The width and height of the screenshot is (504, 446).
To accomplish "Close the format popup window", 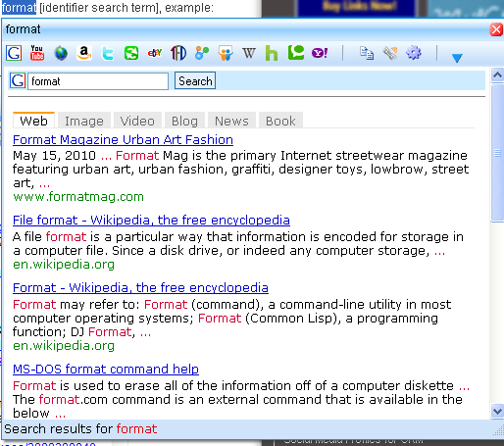I will point(496,29).
